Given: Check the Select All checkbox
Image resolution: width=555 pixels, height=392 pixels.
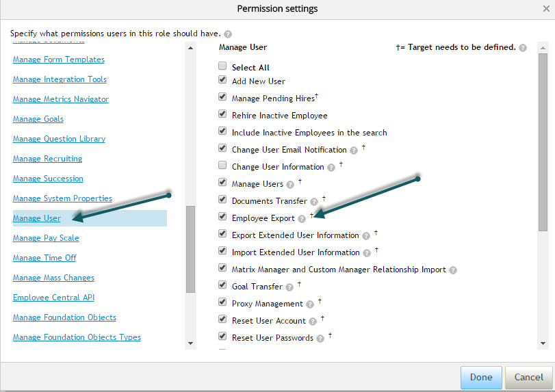Looking at the screenshot, I should (222, 66).
